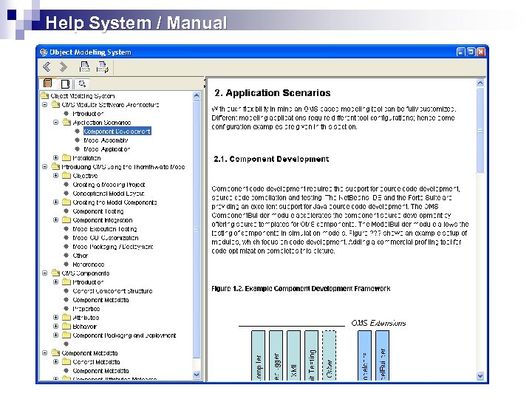
Task: Click the Back navigation arrow
Action: click(47, 66)
